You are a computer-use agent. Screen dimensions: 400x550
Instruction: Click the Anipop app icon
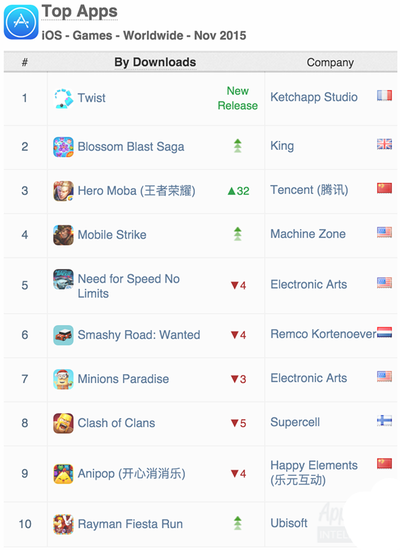(64, 474)
